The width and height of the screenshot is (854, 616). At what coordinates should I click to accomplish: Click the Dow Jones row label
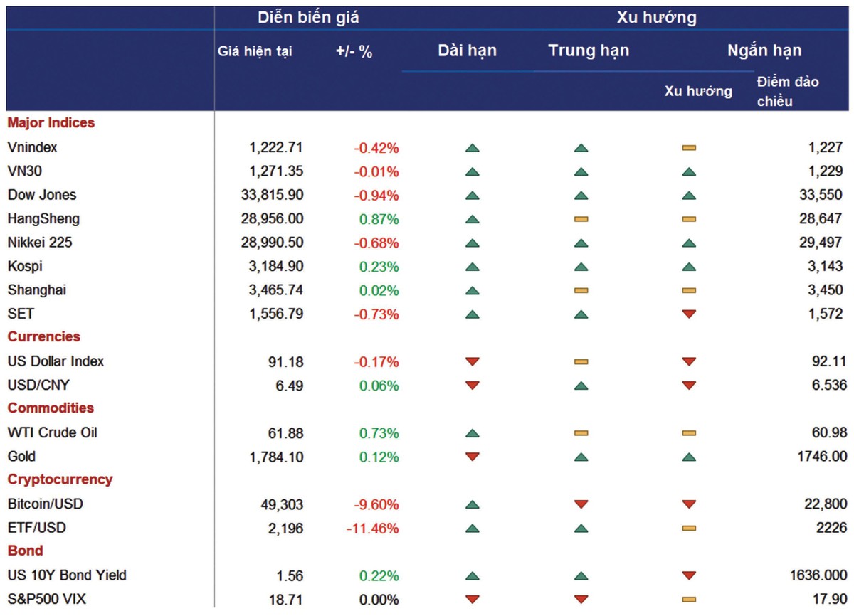click(42, 195)
